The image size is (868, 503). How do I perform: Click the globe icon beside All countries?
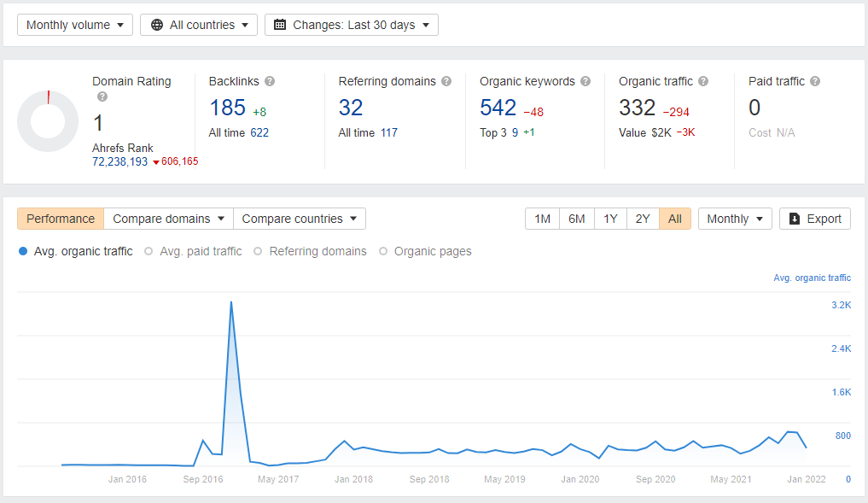159,24
